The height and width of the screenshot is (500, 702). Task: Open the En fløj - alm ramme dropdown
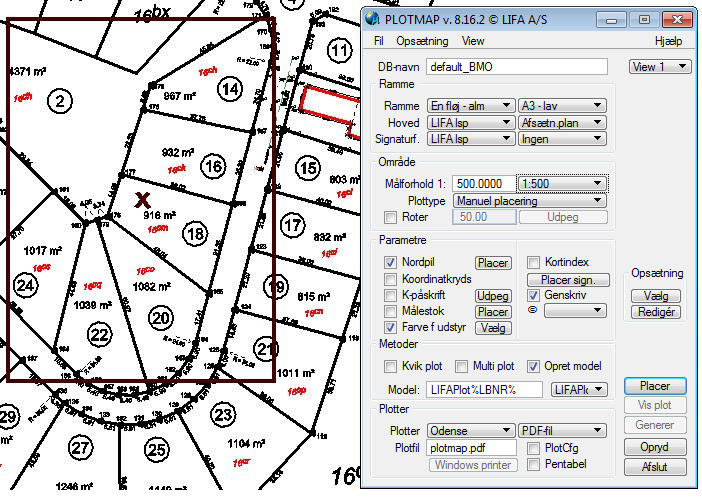pos(471,106)
